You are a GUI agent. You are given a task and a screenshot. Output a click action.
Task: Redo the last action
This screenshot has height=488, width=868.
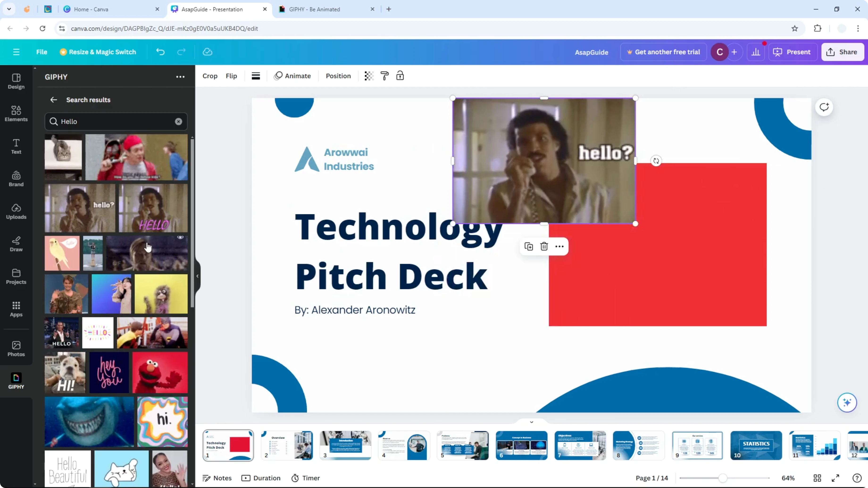pyautogui.click(x=181, y=52)
